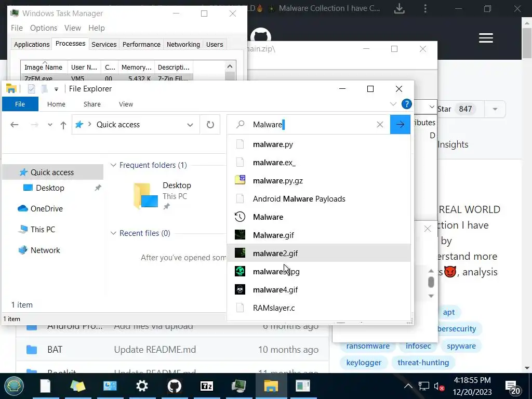Screen dimensions: 532x399
Task: Choose Malware search history entry
Action: 318,217
